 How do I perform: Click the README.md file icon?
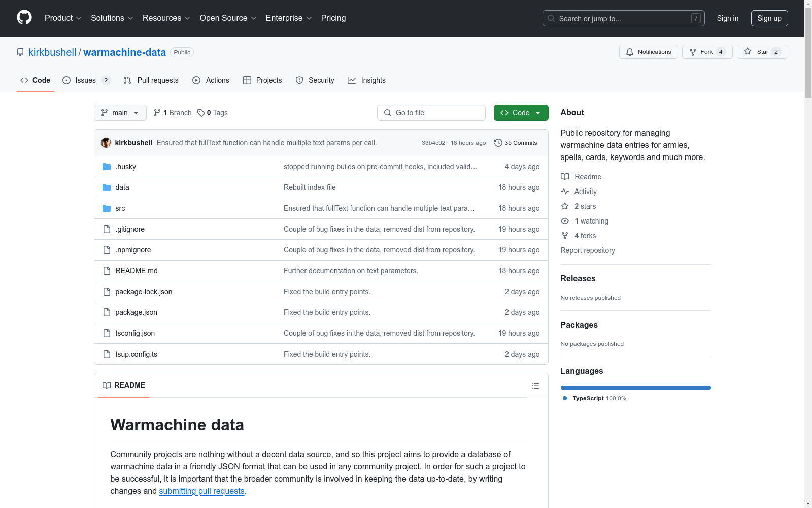pyautogui.click(x=107, y=271)
